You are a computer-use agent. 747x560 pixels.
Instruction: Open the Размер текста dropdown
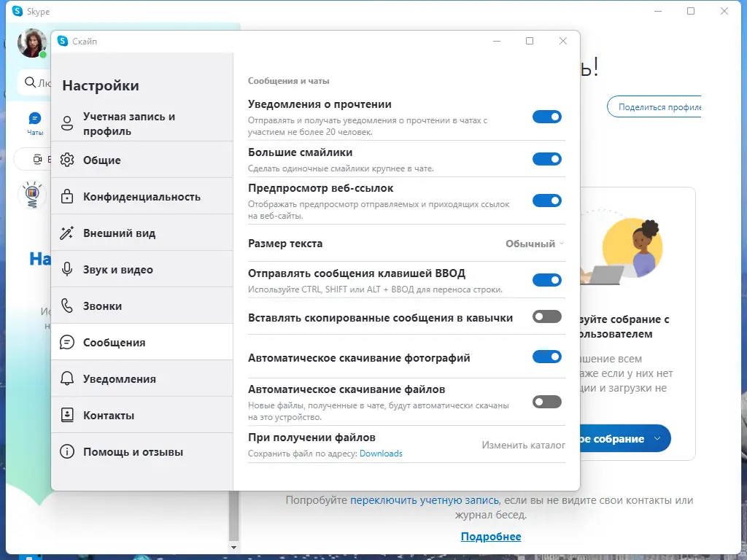(533, 244)
